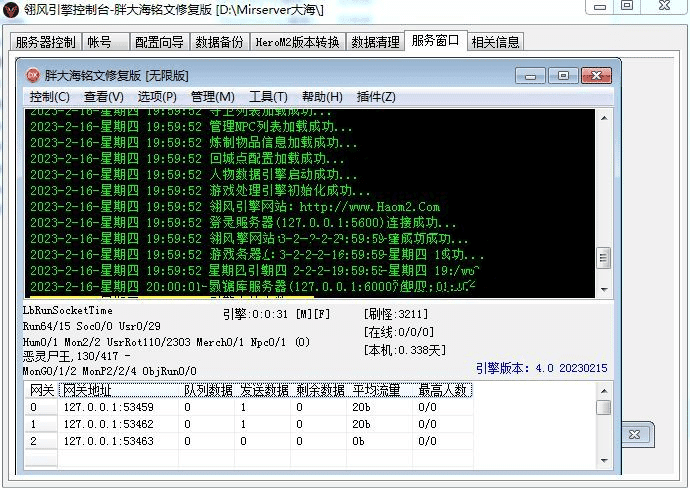The image size is (690, 490).
Task: Open the 管理(M) menu
Action: 212,97
